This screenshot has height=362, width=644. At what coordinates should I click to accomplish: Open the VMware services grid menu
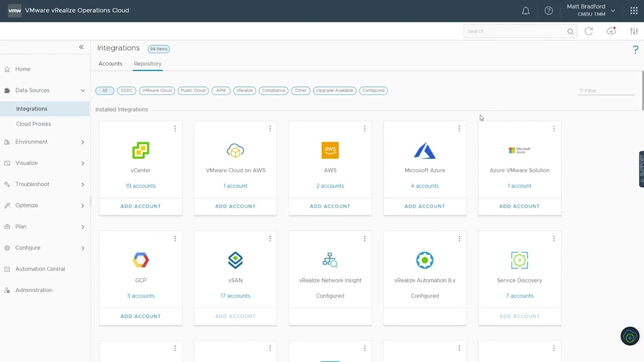point(634,11)
